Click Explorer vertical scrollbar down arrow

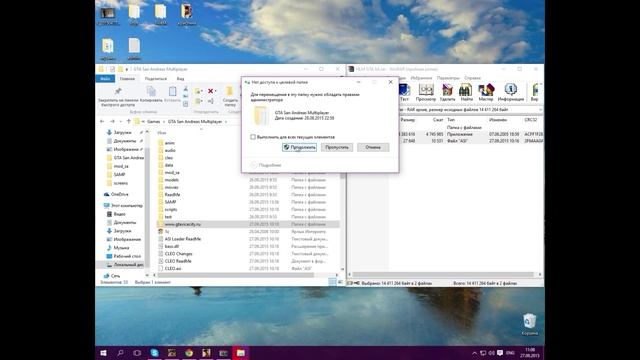pyautogui.click(x=342, y=270)
